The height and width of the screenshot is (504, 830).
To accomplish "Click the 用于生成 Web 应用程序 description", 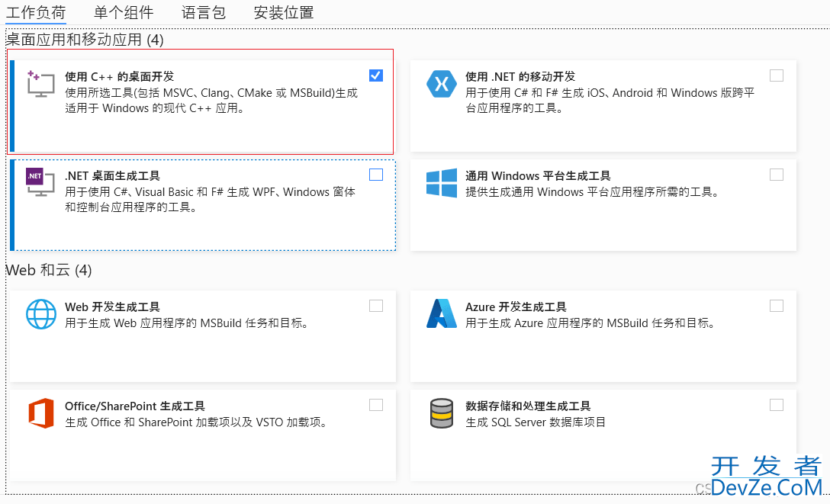I will tap(188, 323).
